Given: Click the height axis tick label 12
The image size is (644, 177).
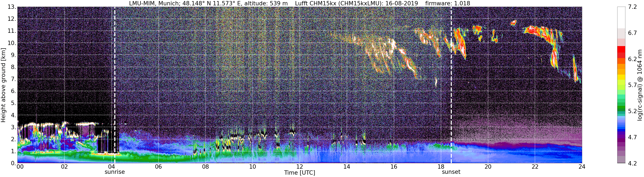Looking at the screenshot, I should (x=12, y=19).
